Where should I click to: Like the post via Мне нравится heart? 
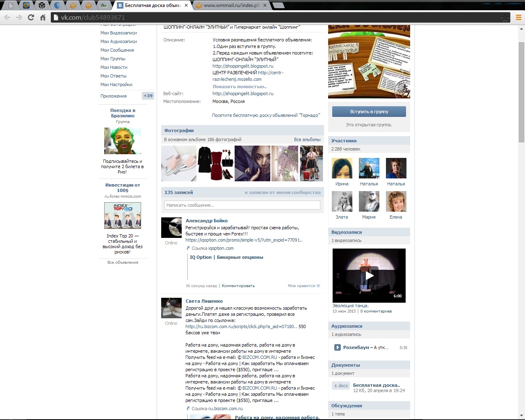coord(304,286)
